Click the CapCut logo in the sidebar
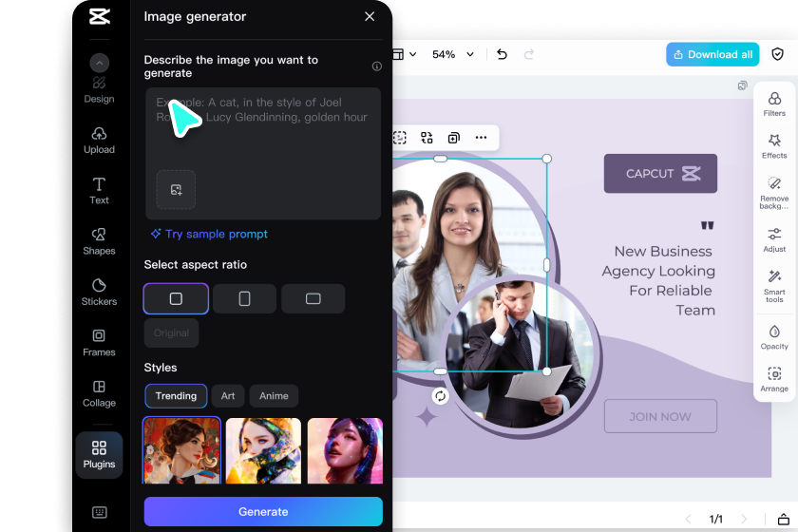The image size is (798, 532). click(99, 16)
